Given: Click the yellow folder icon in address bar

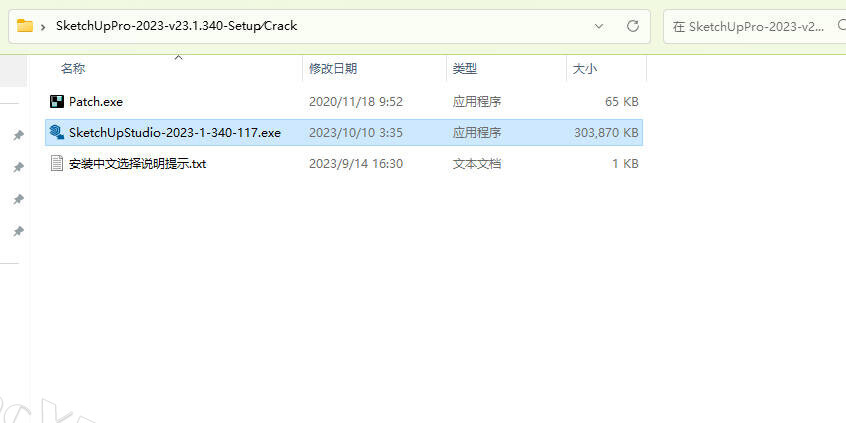Looking at the screenshot, I should point(25,25).
